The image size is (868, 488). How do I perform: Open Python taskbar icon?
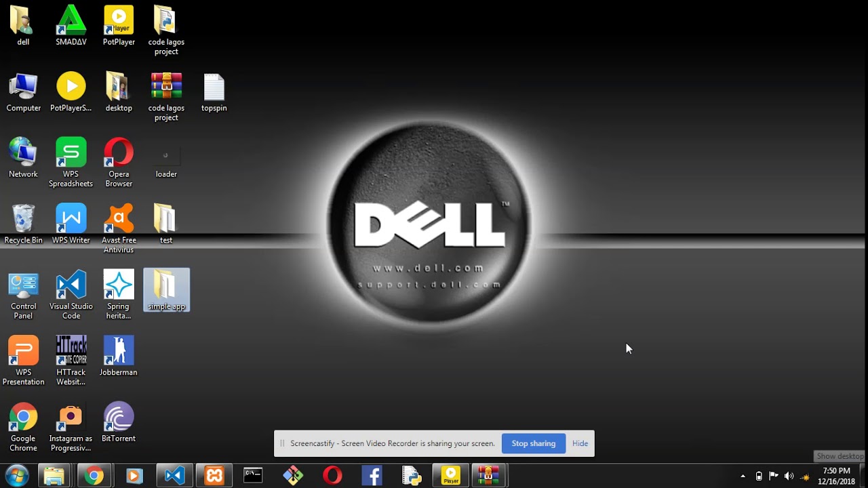click(412, 476)
